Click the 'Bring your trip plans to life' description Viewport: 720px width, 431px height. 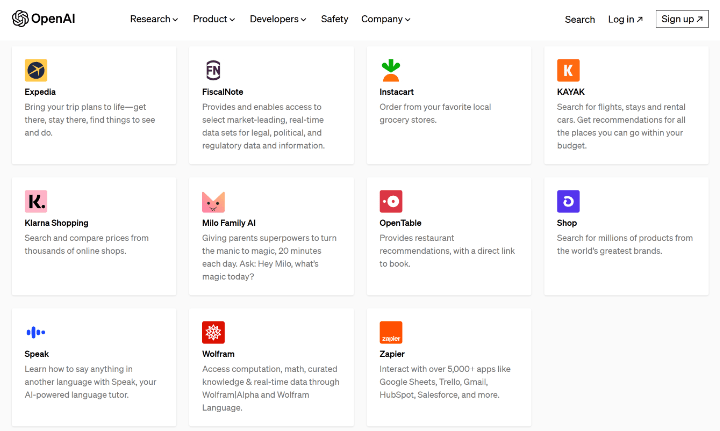[90, 120]
